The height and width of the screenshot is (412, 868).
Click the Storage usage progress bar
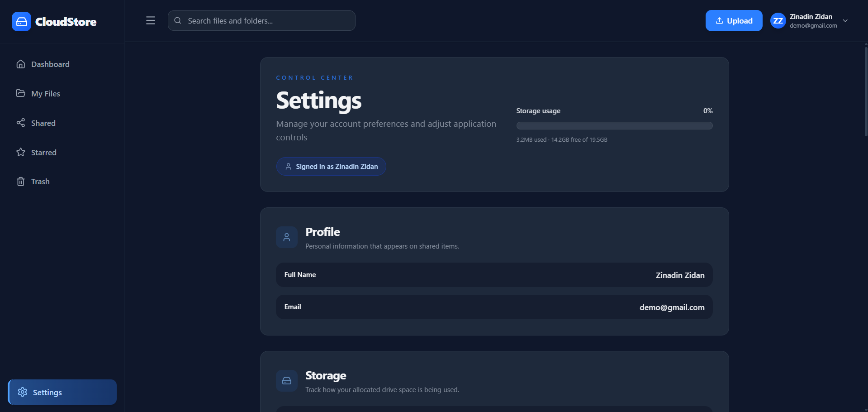[x=614, y=126]
